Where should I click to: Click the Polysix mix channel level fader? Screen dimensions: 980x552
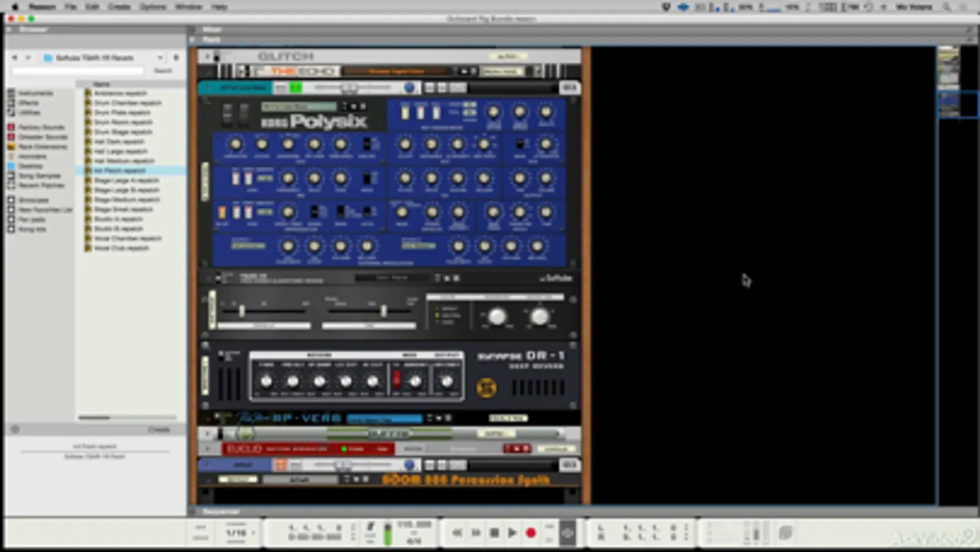[349, 88]
